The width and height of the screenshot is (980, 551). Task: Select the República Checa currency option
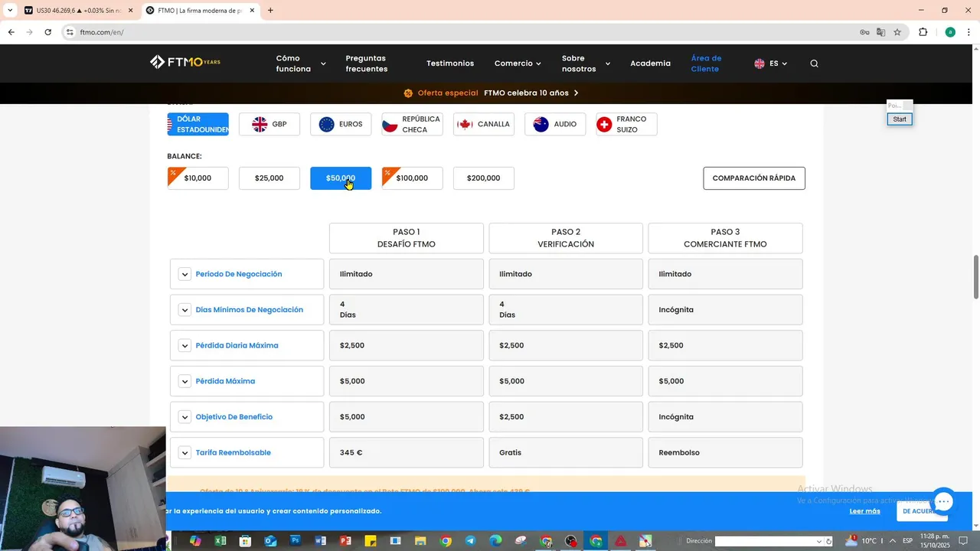click(412, 124)
